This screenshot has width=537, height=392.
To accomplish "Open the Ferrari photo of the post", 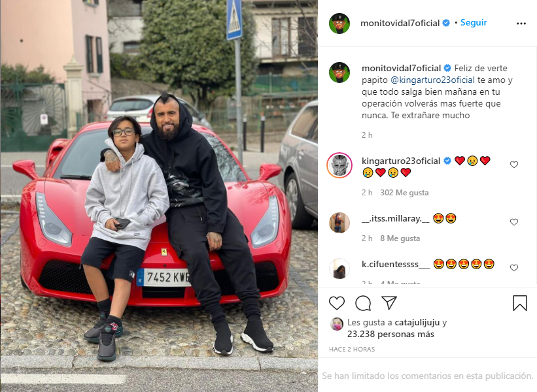I will click(159, 196).
